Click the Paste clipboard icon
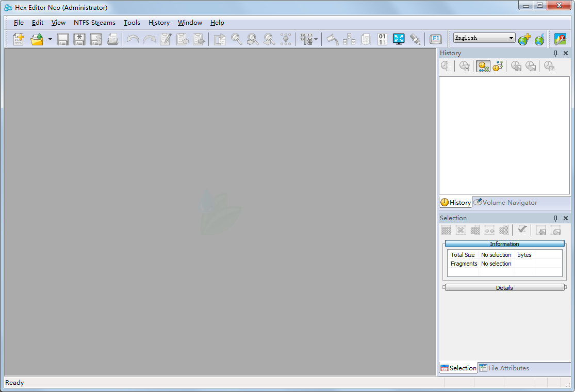 point(199,39)
